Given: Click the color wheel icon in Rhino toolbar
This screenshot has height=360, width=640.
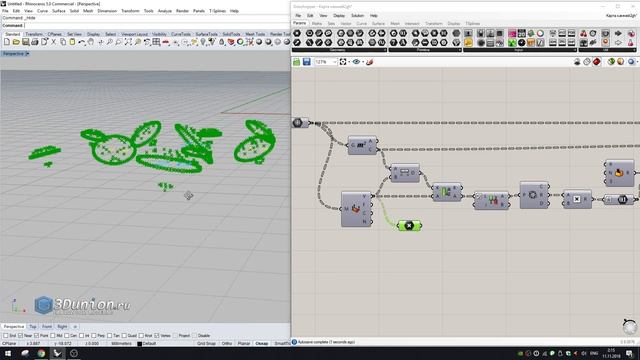Looking at the screenshot, I should tap(240, 42).
